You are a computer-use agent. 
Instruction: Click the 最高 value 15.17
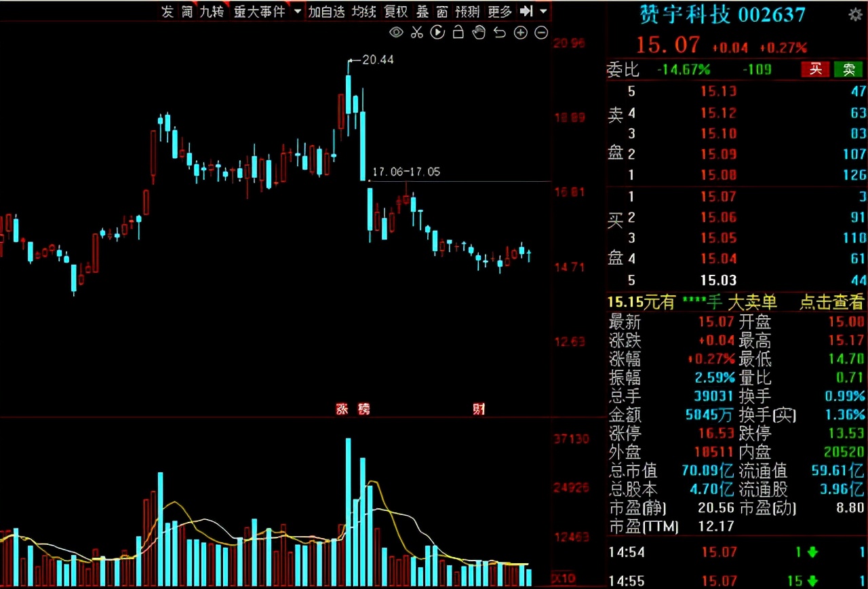click(x=846, y=340)
